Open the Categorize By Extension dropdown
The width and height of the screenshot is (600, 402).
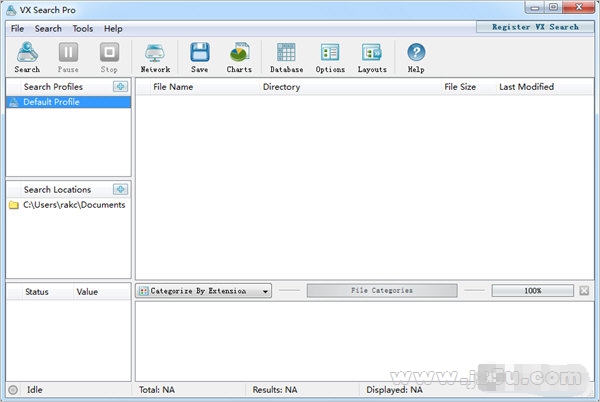pos(203,291)
